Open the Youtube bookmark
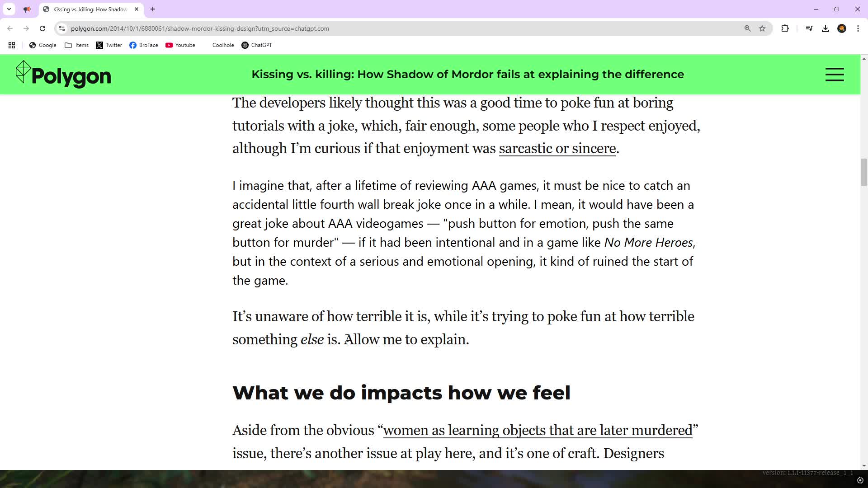Image resolution: width=868 pixels, height=488 pixels. (x=180, y=45)
